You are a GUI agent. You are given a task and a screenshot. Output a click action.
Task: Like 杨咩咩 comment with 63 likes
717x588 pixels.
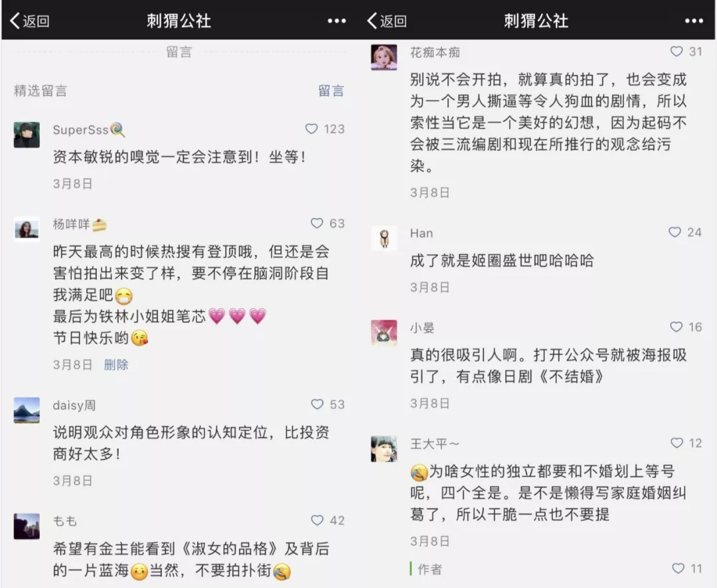[317, 223]
